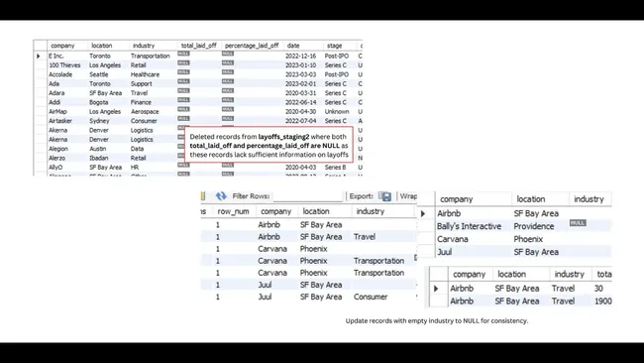Select the 100 Thieves company cell
This screenshot has width=644, height=363.
pyautogui.click(x=64, y=64)
